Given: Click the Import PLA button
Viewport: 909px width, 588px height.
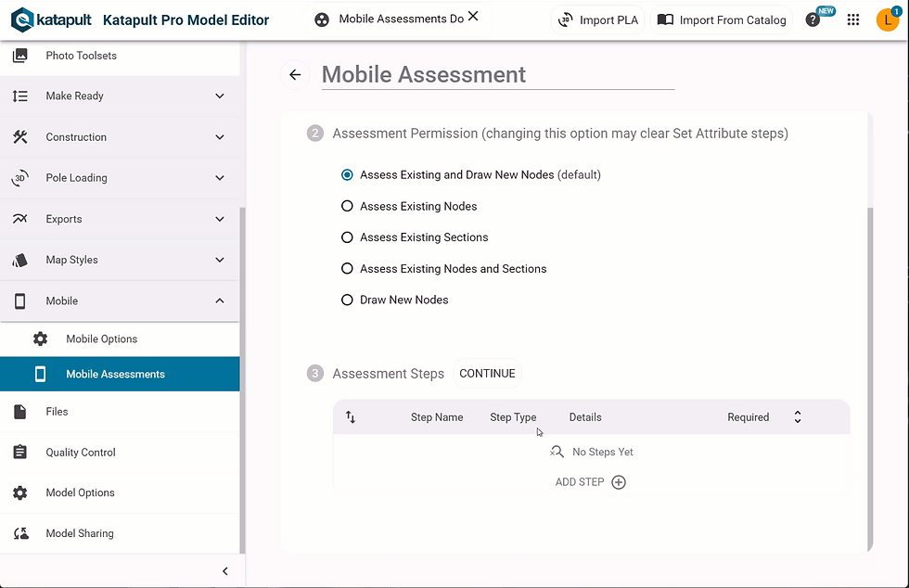Looking at the screenshot, I should click(x=597, y=19).
